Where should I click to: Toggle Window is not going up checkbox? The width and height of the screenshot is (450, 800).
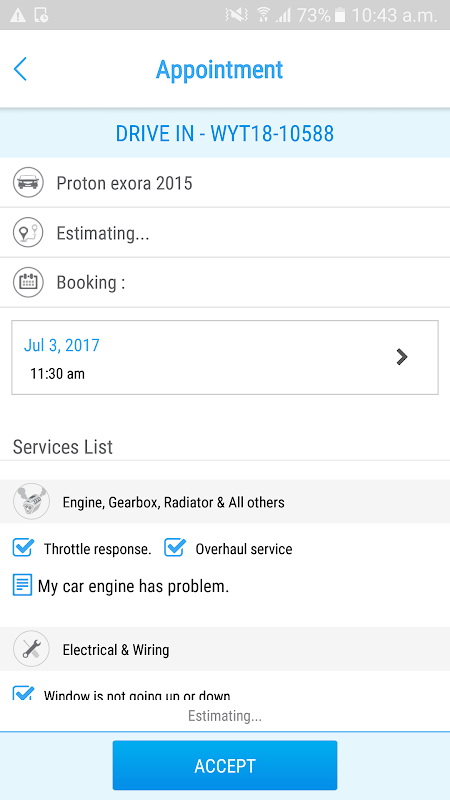pyautogui.click(x=23, y=693)
